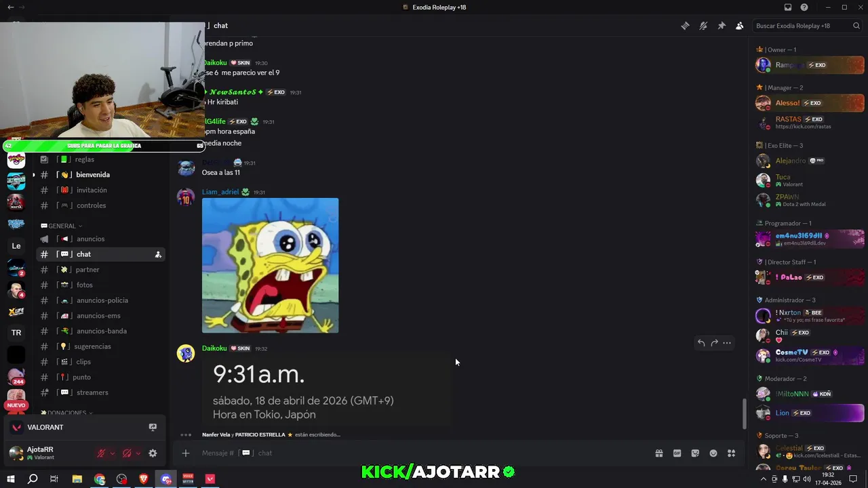This screenshot has height=488, width=868.
Task: Collapse the DONACIONES category
Action: coord(66,413)
